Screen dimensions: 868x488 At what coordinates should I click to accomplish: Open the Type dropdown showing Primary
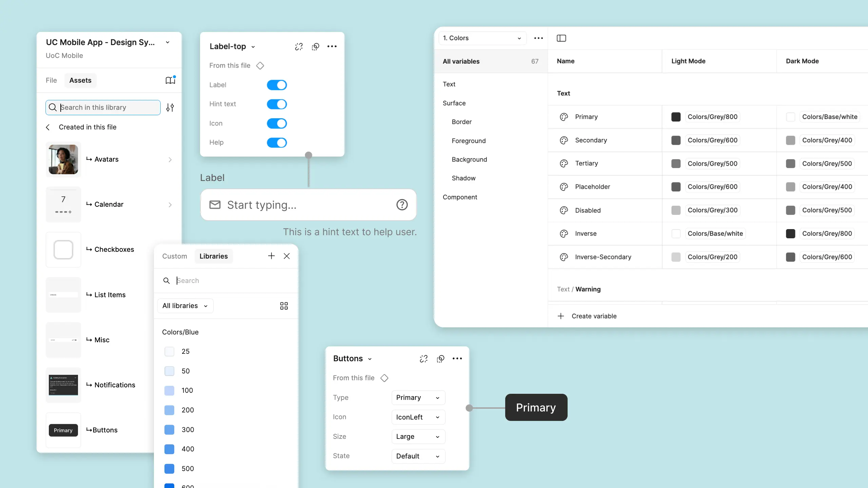tap(418, 398)
